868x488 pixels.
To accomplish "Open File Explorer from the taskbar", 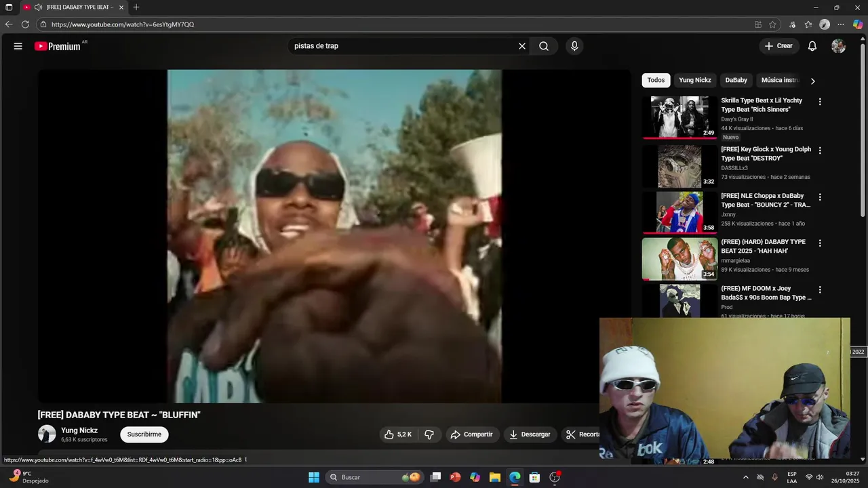I will (x=495, y=477).
